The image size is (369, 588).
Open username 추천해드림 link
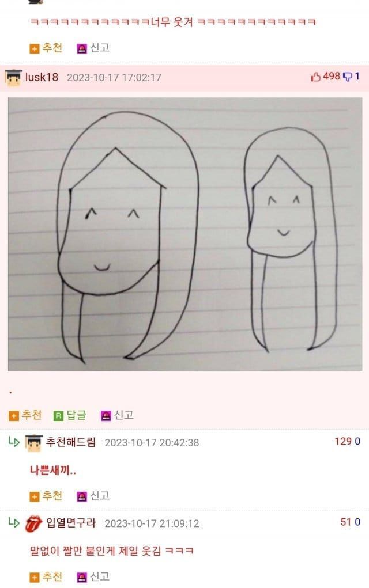pyautogui.click(x=70, y=442)
